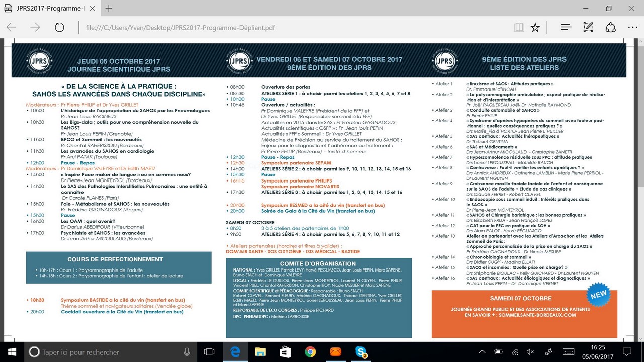
Task: Click the JPRS logo in left header
Action: pos(40,60)
